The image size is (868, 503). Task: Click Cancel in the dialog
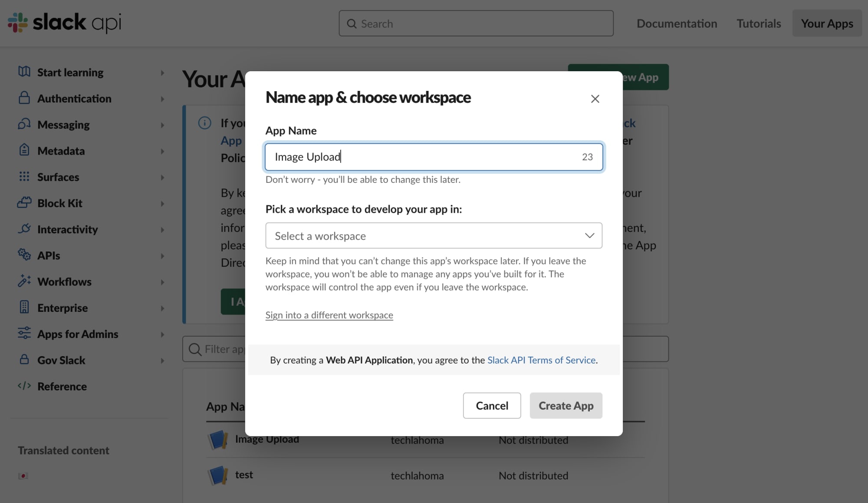(x=492, y=406)
